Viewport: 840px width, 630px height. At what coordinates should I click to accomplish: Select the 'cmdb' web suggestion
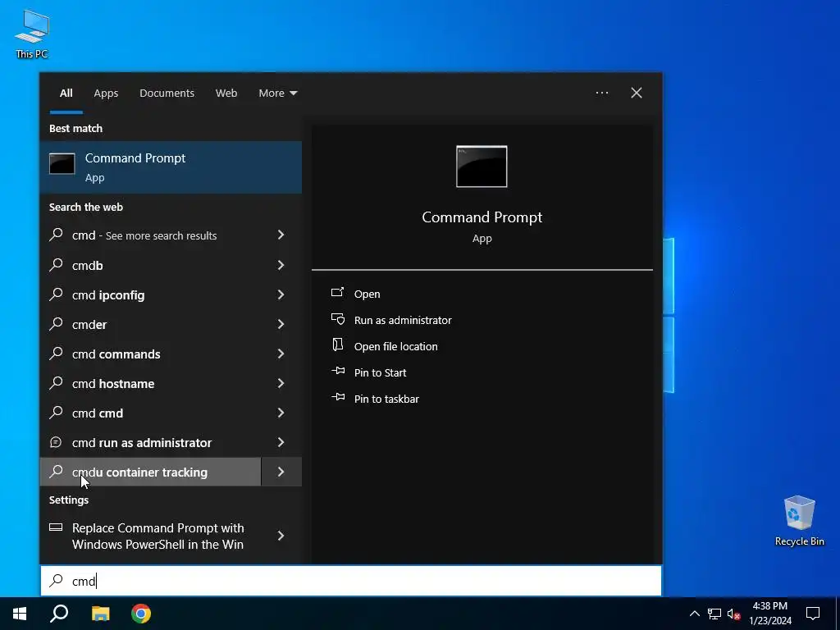[151, 265]
